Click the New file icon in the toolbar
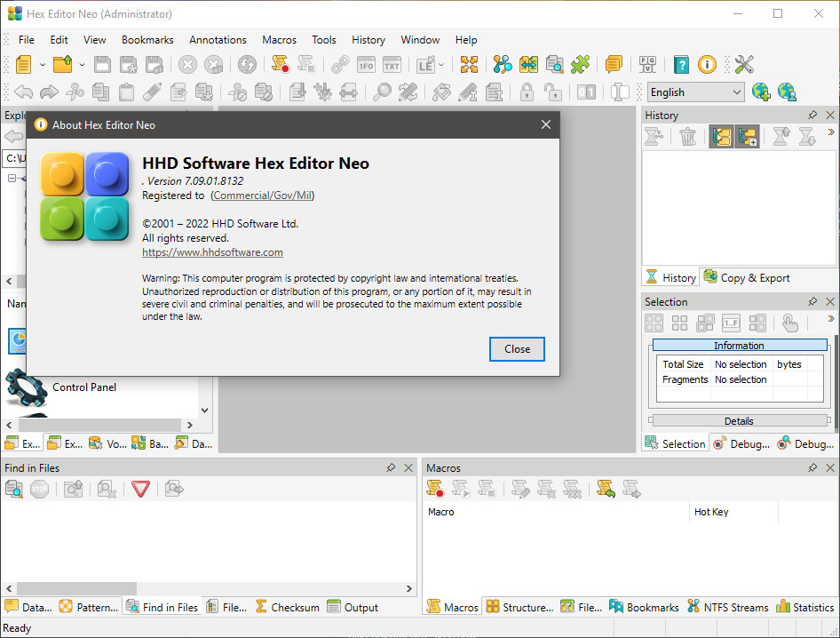The height and width of the screenshot is (638, 840). [24, 65]
